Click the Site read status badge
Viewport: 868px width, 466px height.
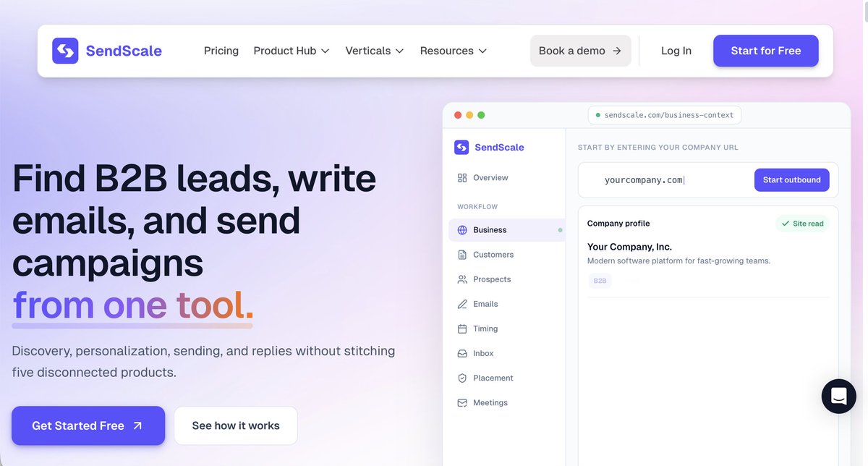pyautogui.click(x=802, y=224)
